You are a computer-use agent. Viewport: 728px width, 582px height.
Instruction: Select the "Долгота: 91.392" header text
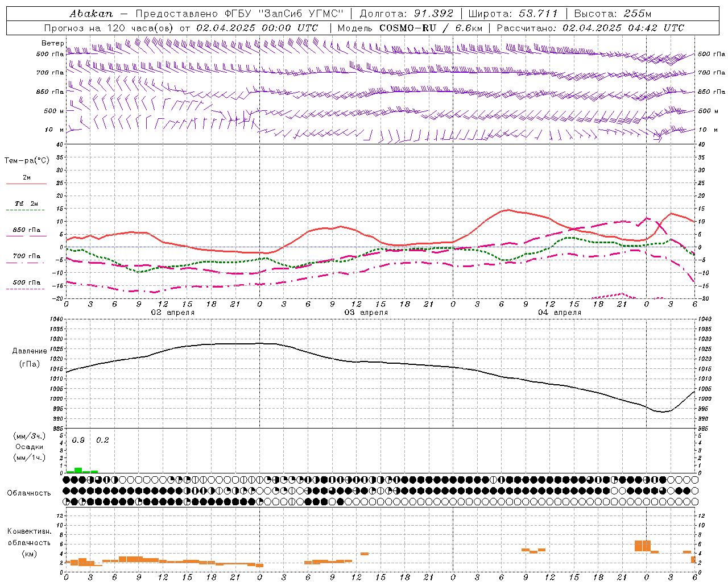(x=407, y=13)
